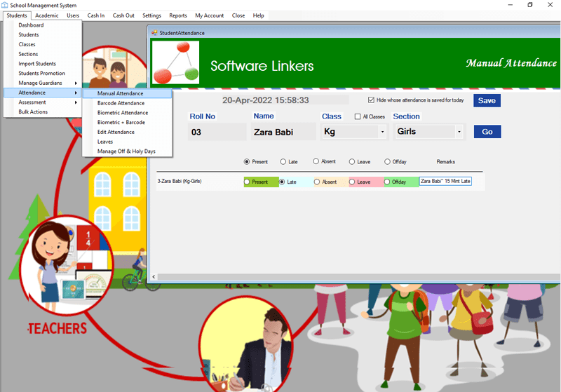Select Dashboard from Students menu
This screenshot has height=392, width=561.
point(43,25)
